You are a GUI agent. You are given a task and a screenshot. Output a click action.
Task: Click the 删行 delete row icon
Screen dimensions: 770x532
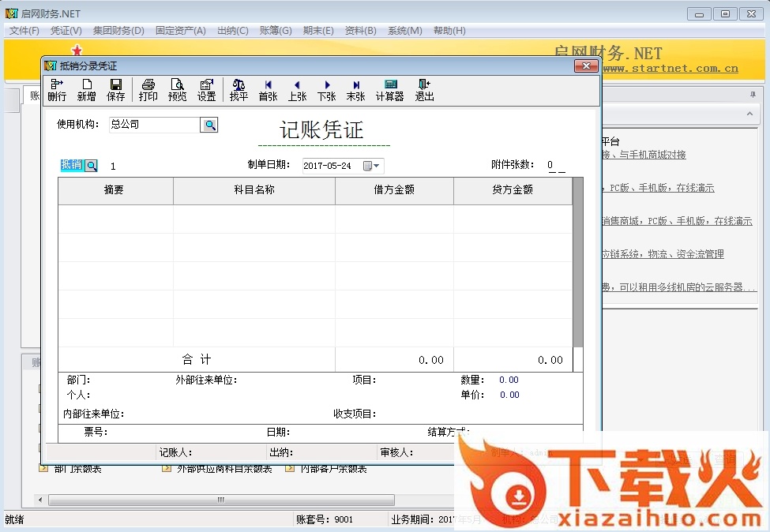pyautogui.click(x=57, y=90)
